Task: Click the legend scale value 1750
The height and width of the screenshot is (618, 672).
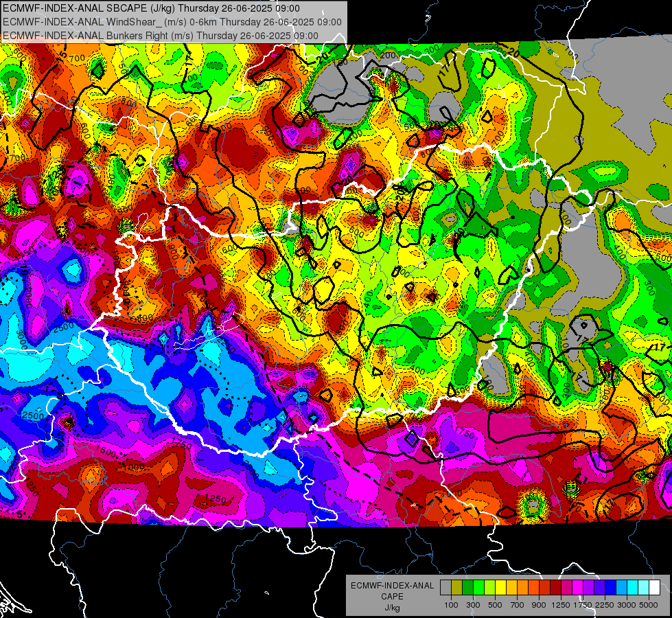Action: point(583,605)
